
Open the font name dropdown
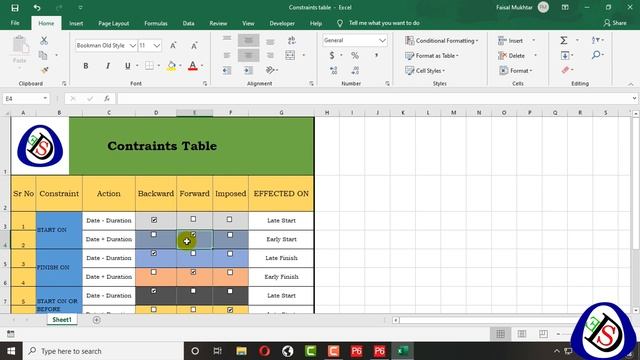tap(133, 46)
